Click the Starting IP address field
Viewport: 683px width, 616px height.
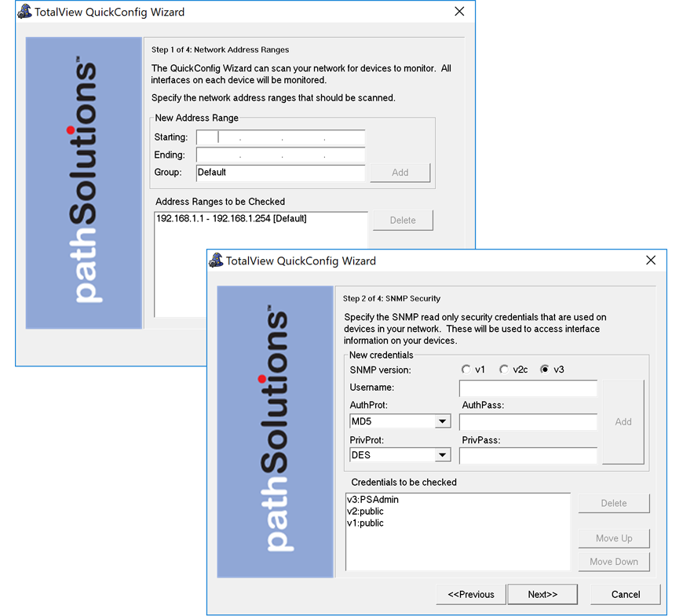pyautogui.click(x=280, y=138)
